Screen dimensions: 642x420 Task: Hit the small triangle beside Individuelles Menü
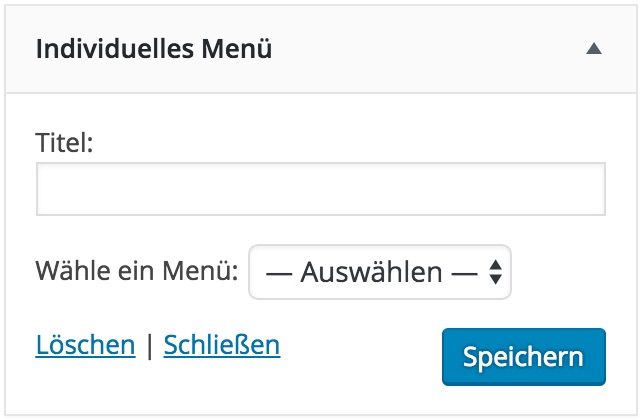[594, 48]
